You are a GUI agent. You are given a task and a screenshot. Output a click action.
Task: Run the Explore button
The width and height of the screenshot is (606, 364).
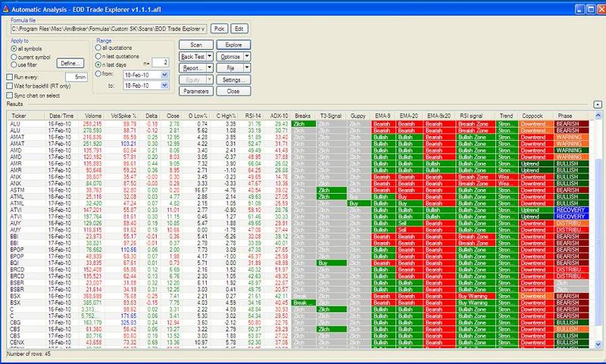coord(233,45)
